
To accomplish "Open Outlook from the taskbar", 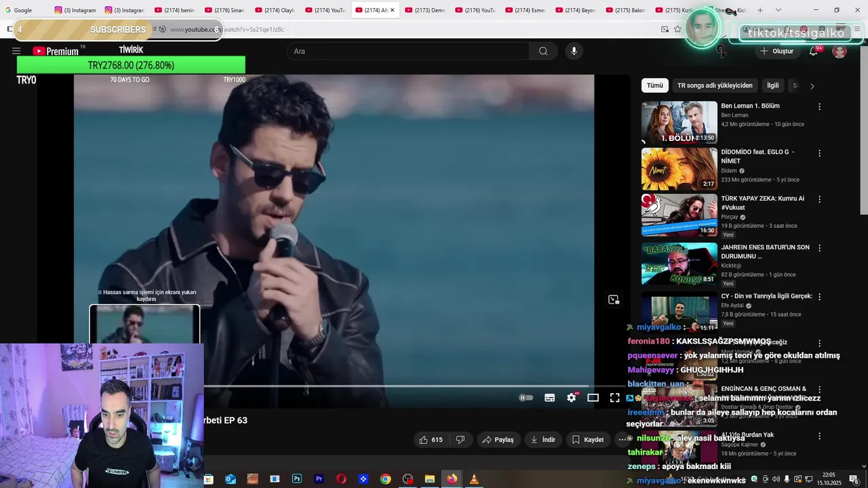I will (231, 479).
